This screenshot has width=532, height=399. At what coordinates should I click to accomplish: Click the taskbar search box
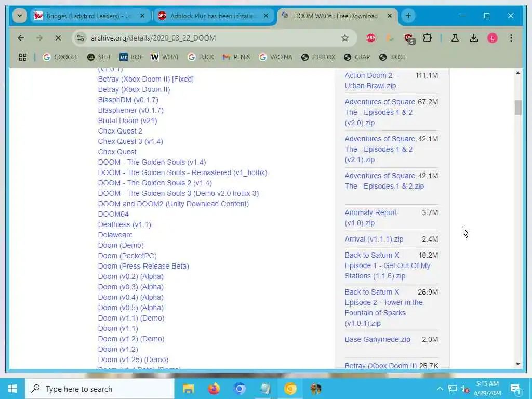[100, 389]
